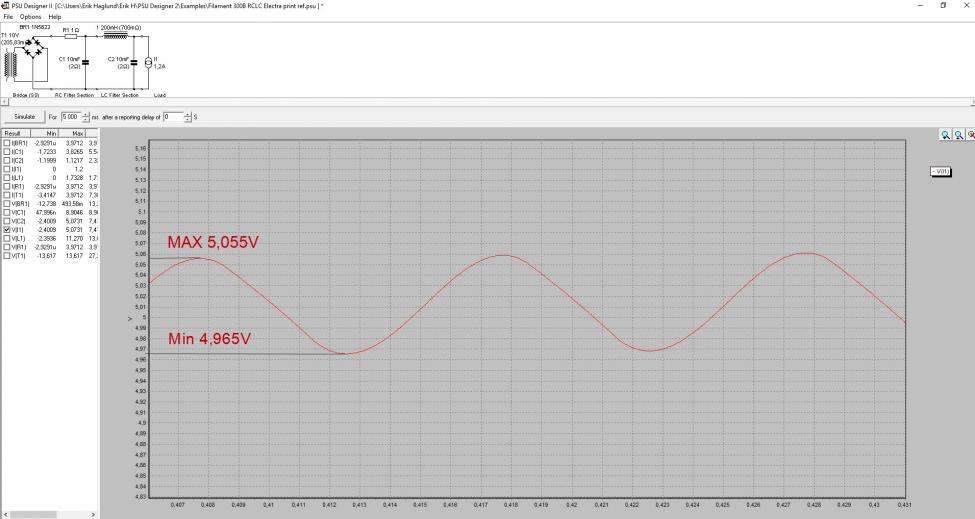The height and width of the screenshot is (519, 975).
Task: Select resistor R1 symbol in schematic
Action: (71, 37)
